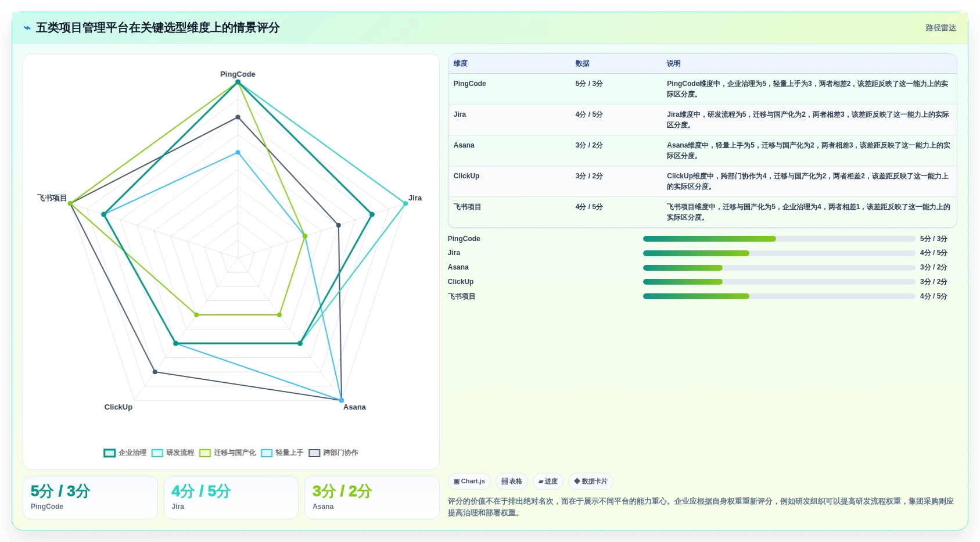Select the ClickUp row in table
The height and width of the screenshot is (542, 980).
pyautogui.click(x=702, y=181)
